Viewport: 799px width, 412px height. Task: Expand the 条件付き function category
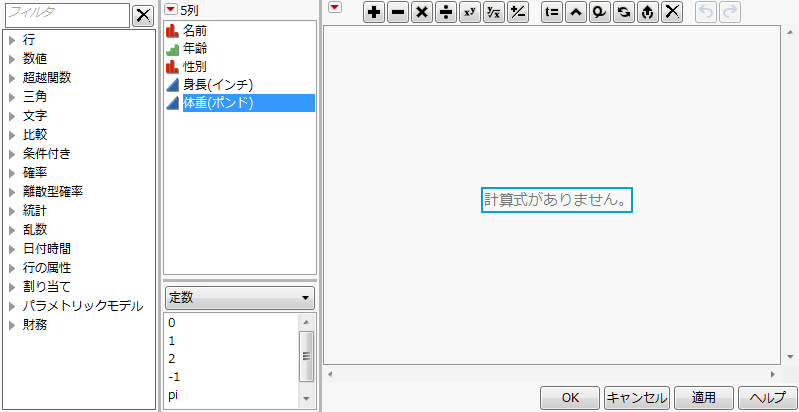click(13, 154)
